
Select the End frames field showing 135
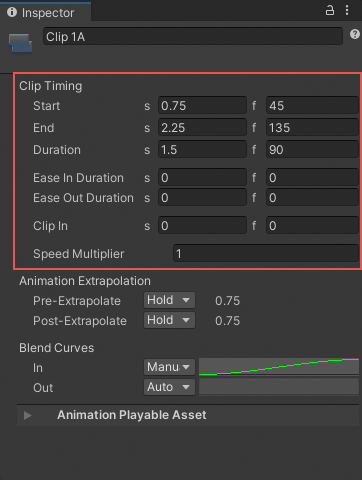click(x=312, y=128)
